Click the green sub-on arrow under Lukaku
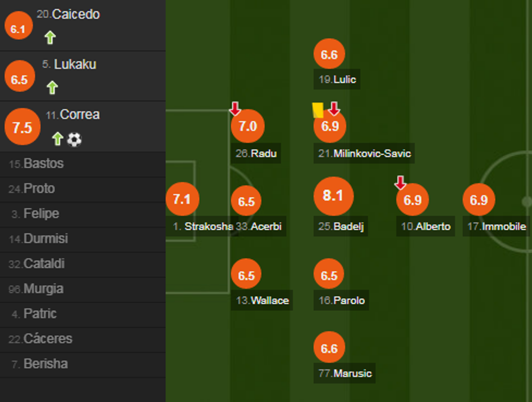The width and height of the screenshot is (532, 402). click(x=52, y=87)
